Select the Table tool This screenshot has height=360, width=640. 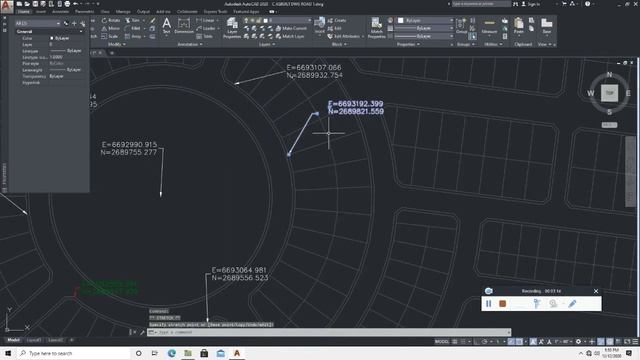pos(205,36)
